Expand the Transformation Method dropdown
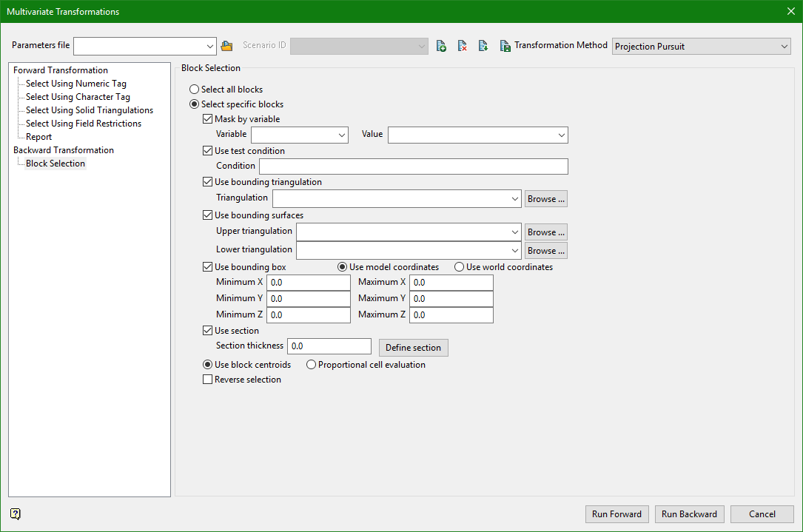This screenshot has width=803, height=532. click(x=784, y=47)
